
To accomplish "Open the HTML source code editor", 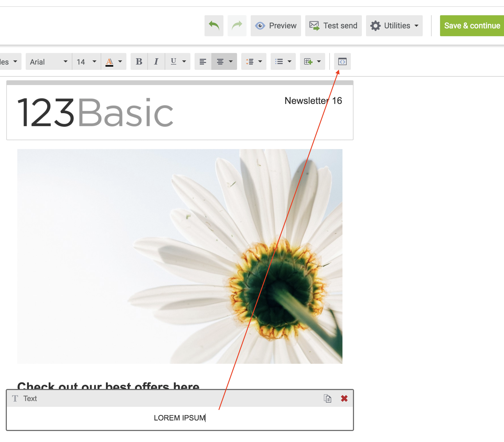I will pos(342,62).
